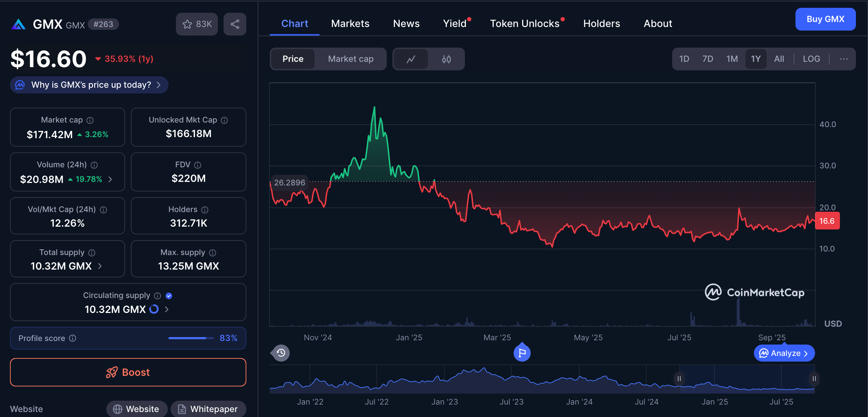This screenshot has height=417, width=868.
Task: Select the line chart icon
Action: pyautogui.click(x=411, y=59)
